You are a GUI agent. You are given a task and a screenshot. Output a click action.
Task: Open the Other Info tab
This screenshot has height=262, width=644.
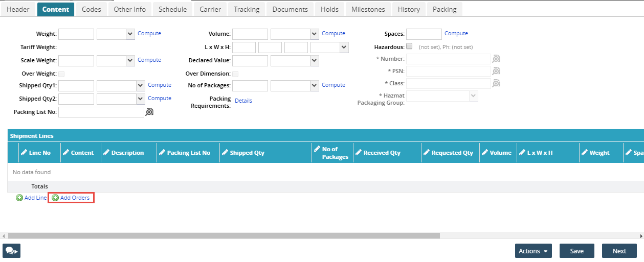(x=130, y=9)
